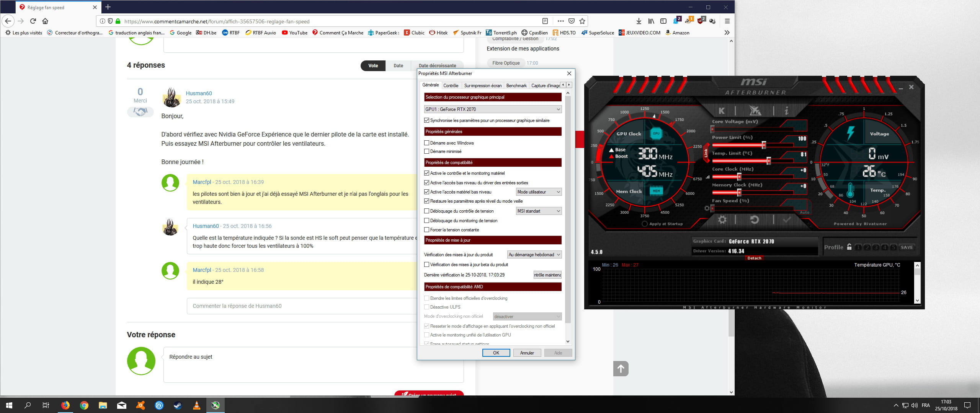980x413 pixels.
Task: Click the Kombustor K icon in Afterburner
Action: point(722,111)
